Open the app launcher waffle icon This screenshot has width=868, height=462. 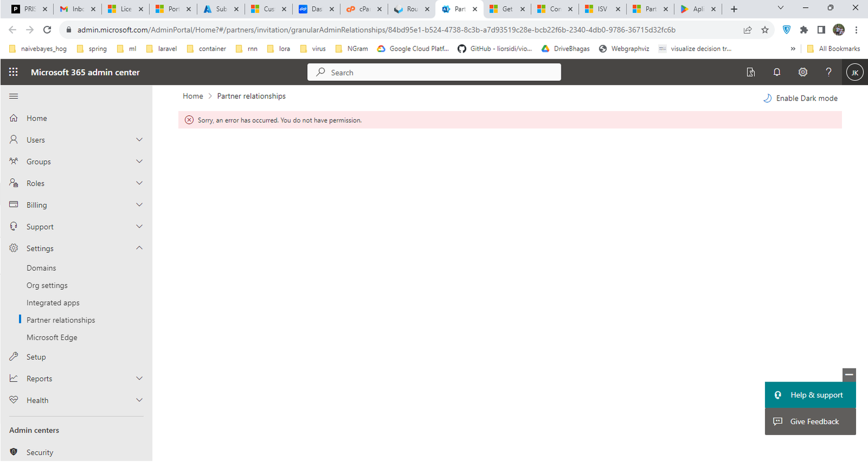point(14,72)
